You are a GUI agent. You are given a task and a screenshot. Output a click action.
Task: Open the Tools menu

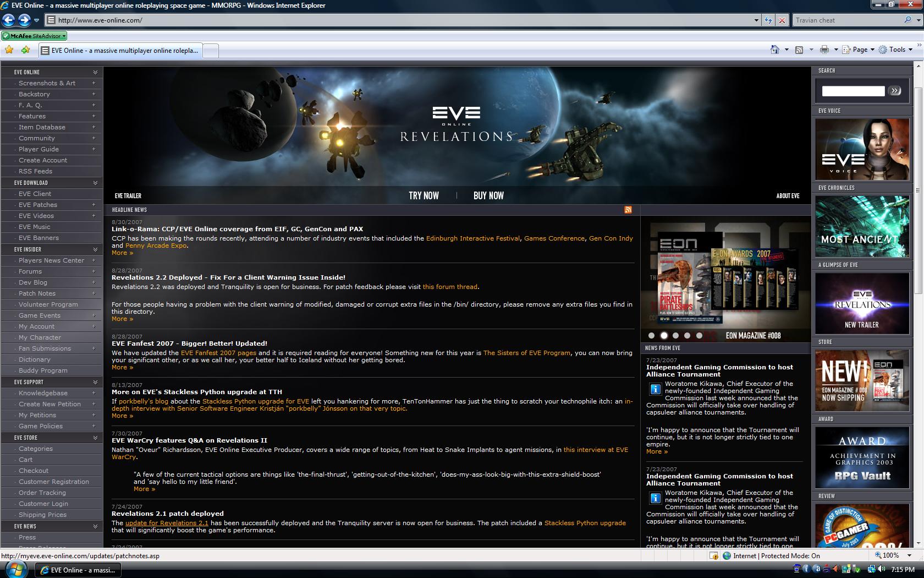895,50
